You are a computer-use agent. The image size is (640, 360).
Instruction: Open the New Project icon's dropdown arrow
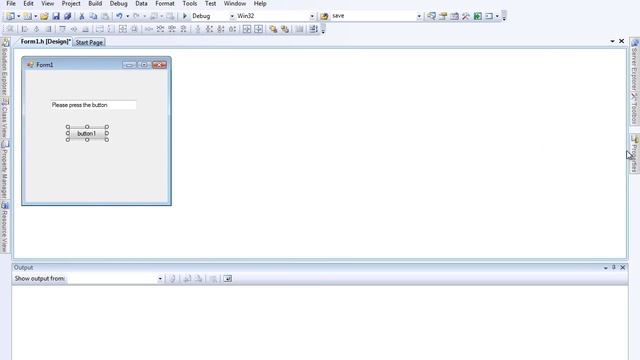18,16
